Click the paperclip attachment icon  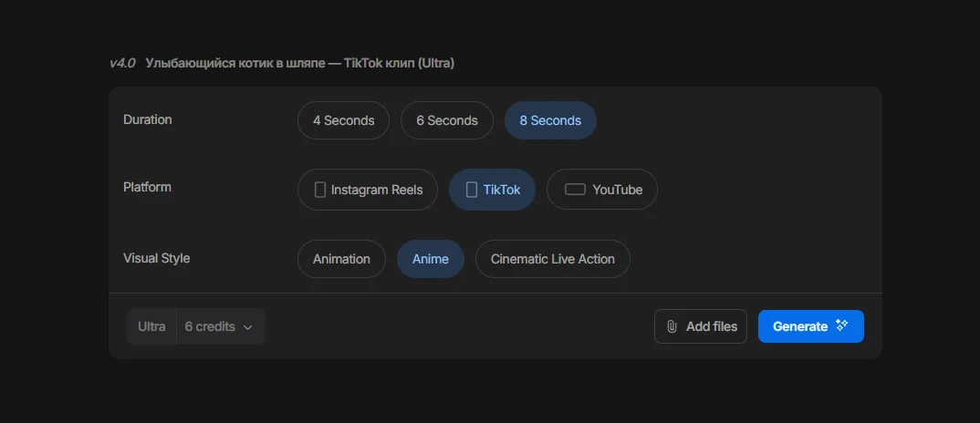672,326
